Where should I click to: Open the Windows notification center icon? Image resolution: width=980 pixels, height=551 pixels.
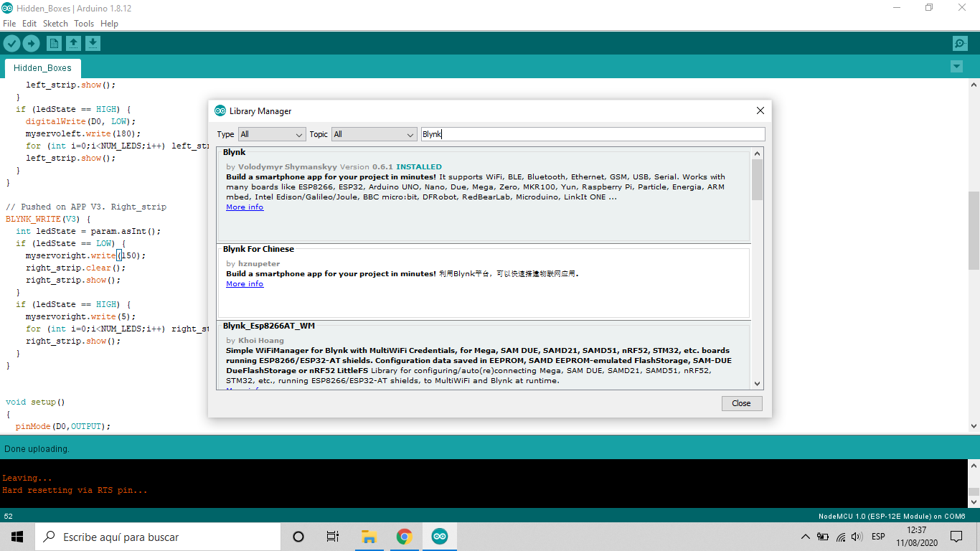point(956,537)
